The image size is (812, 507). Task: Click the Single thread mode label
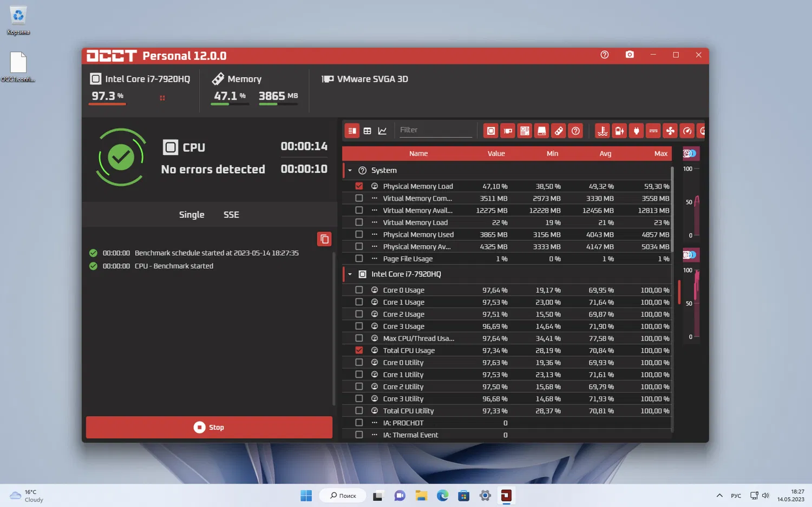(x=192, y=215)
